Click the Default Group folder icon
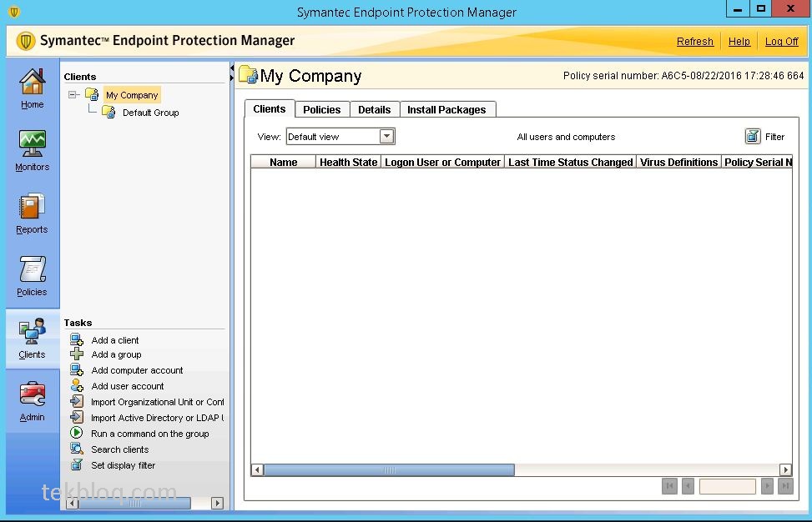This screenshot has height=522, width=812. pos(108,112)
